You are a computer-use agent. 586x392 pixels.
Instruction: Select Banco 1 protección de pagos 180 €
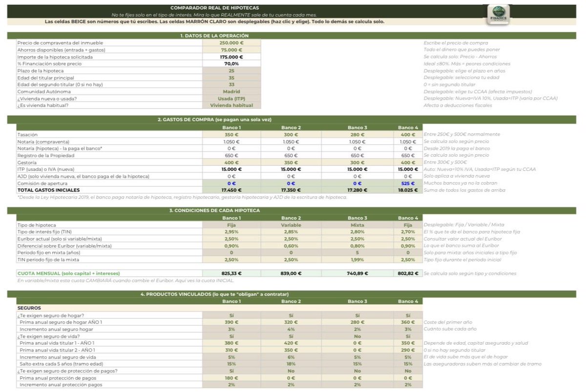pos(231,378)
